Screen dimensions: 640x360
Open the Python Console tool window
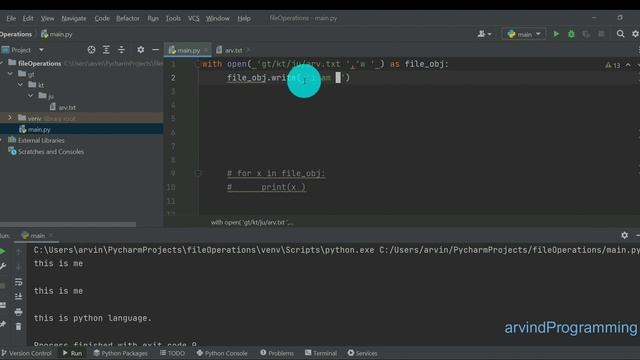222,353
